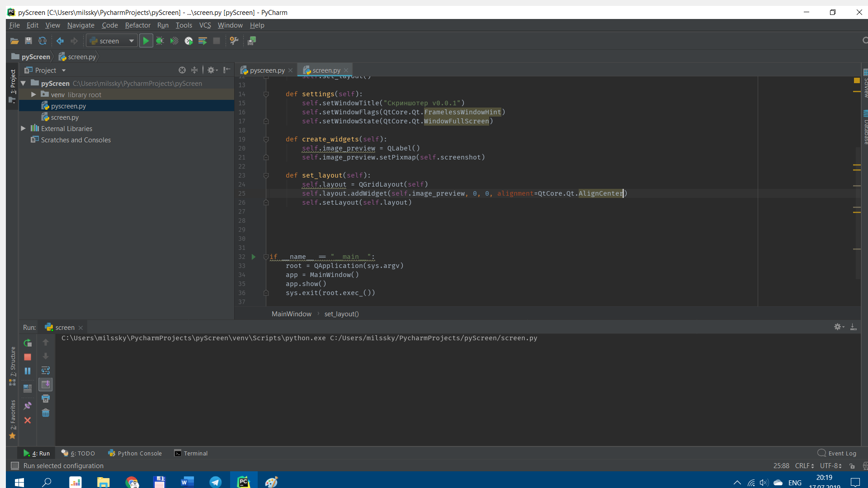Click pyScreen breadcrumb in navigation bar
This screenshot has width=868, height=488.
(x=31, y=57)
